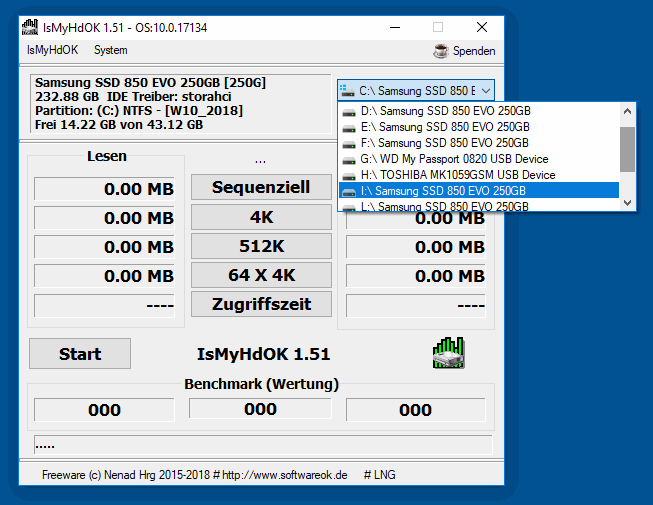Click drive list scrollbar up arrow
This screenshot has width=653, height=505.
click(x=627, y=111)
